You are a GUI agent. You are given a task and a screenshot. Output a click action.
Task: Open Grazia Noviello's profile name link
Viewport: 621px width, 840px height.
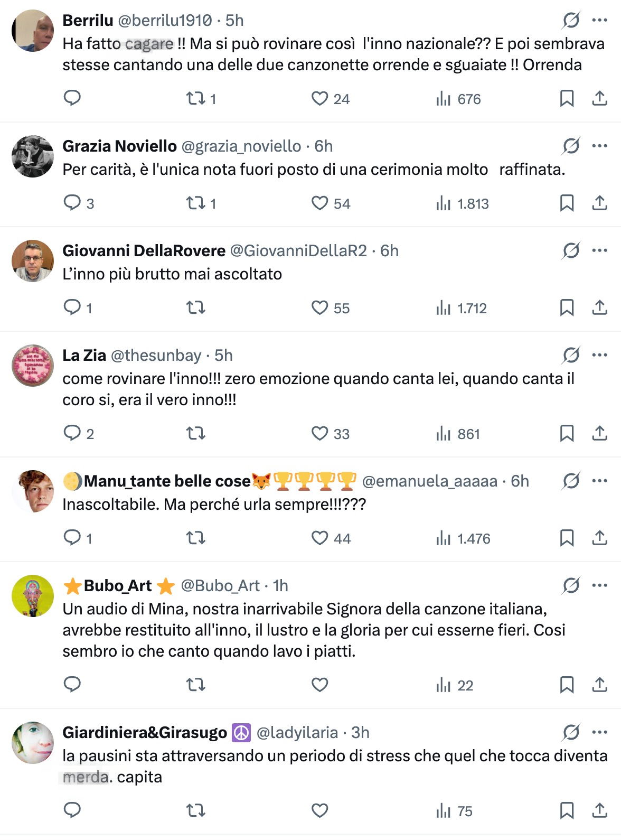click(119, 146)
